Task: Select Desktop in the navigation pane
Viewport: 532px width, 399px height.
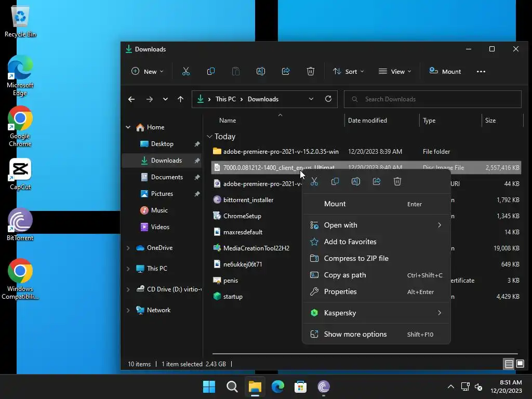Action: (x=162, y=144)
